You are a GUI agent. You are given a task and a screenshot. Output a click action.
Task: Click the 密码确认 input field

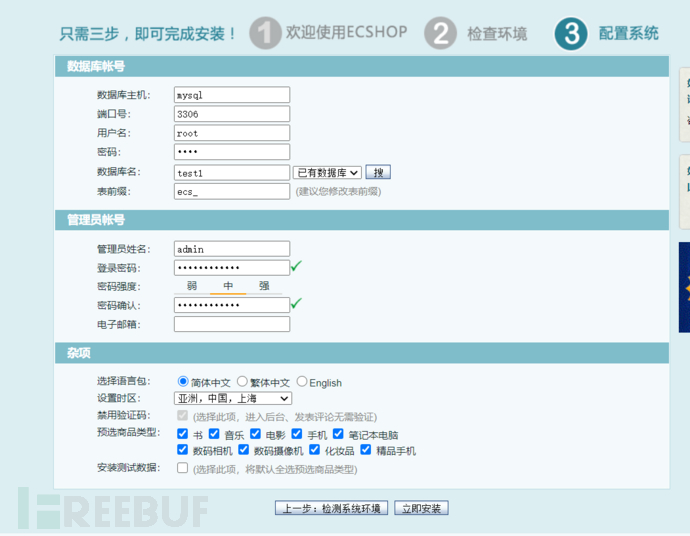pos(232,305)
